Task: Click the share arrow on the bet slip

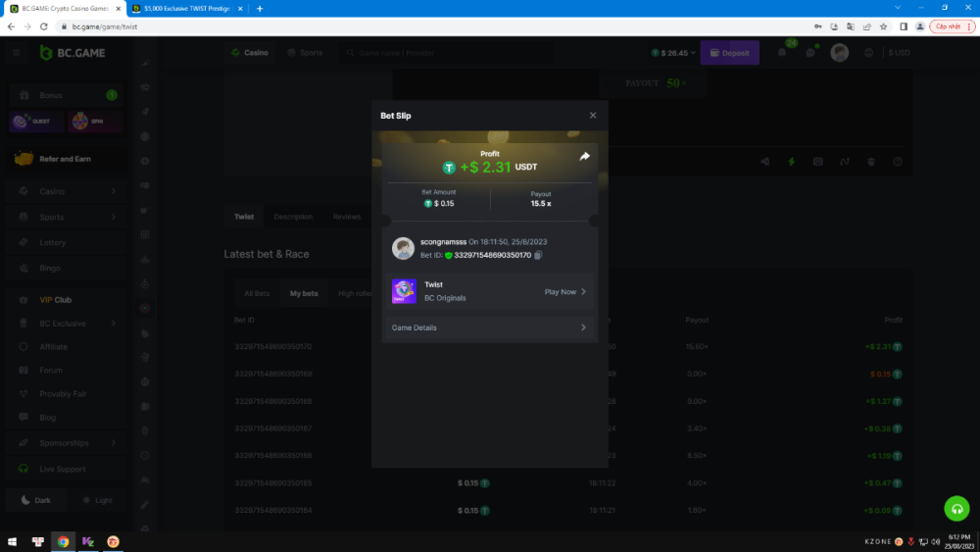Action: 585,156
